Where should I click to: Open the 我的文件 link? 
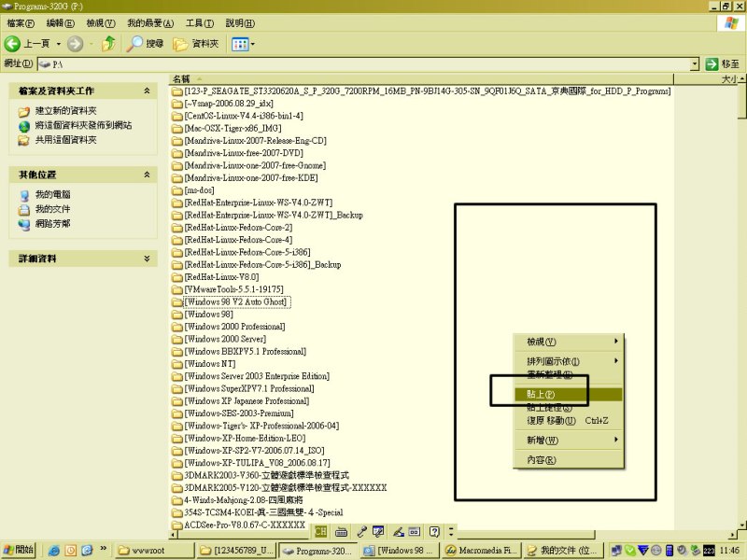53,208
